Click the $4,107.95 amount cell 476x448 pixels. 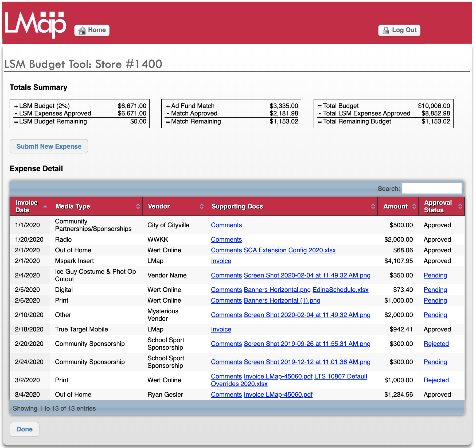[x=398, y=261]
